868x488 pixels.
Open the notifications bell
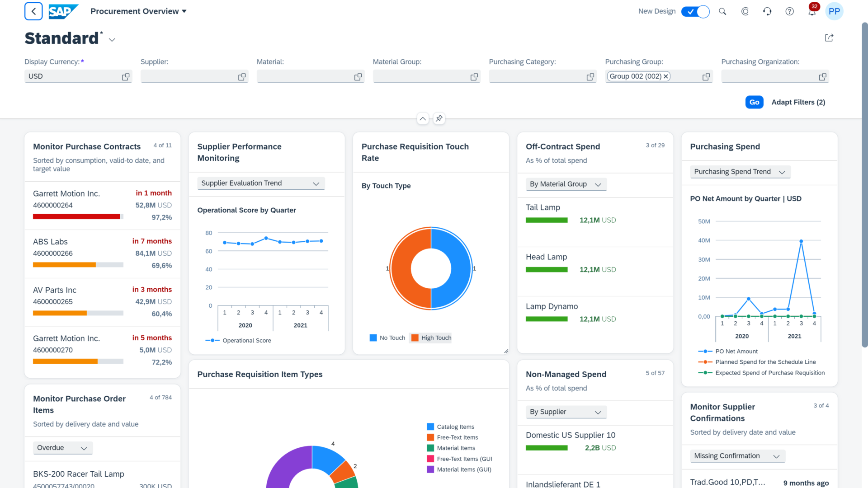[812, 11]
